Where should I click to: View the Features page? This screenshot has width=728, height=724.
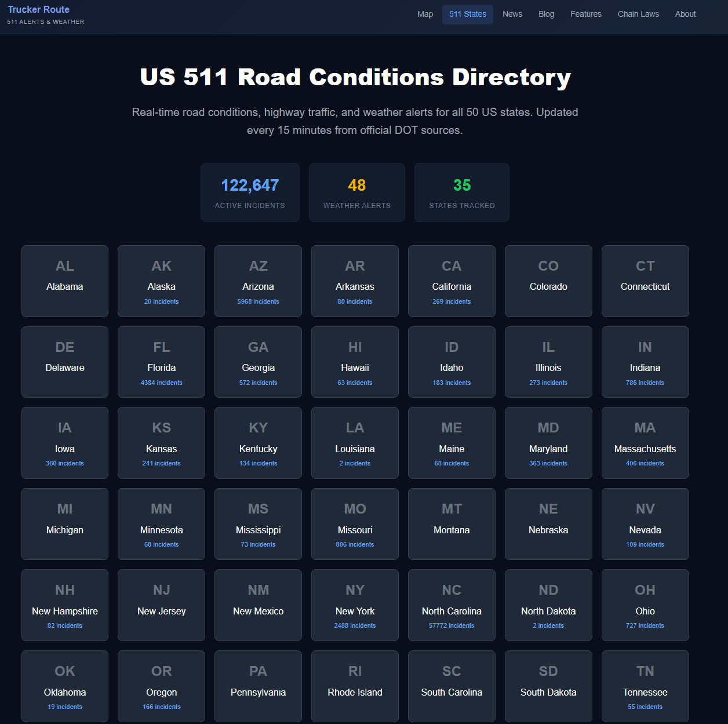pos(585,14)
